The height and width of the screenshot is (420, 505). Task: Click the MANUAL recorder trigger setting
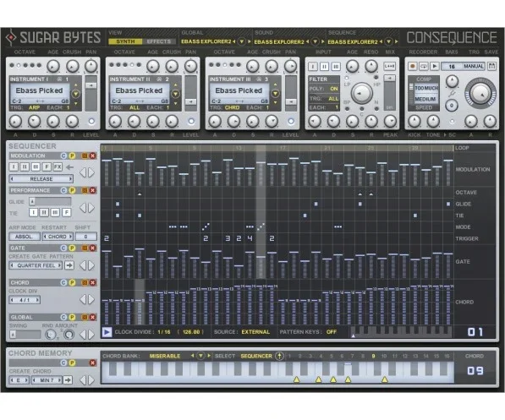(x=473, y=66)
